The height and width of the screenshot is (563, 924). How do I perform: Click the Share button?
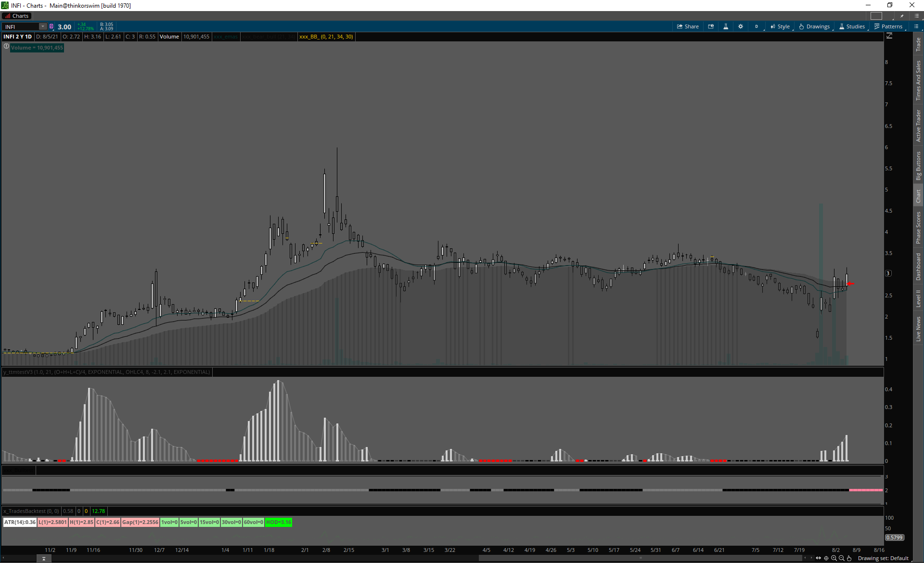click(x=688, y=26)
